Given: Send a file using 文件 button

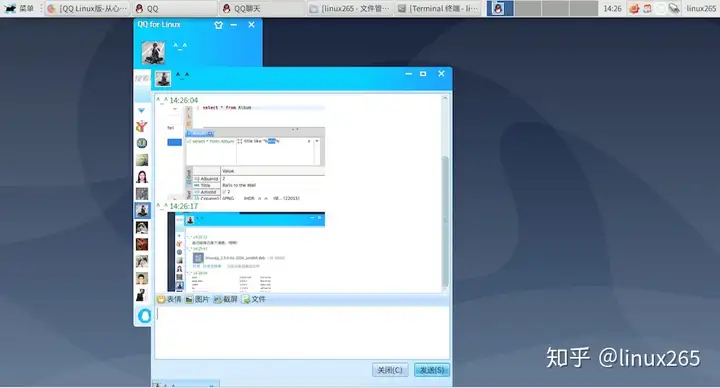Looking at the screenshot, I should point(254,299).
